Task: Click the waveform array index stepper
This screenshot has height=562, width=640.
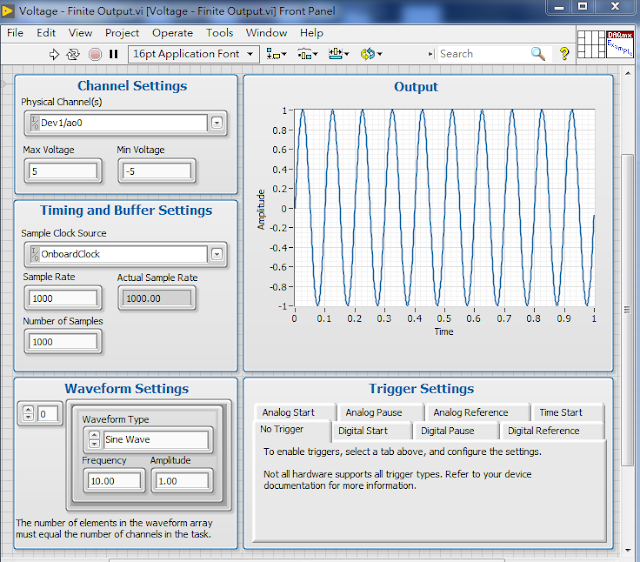Action: [28, 413]
